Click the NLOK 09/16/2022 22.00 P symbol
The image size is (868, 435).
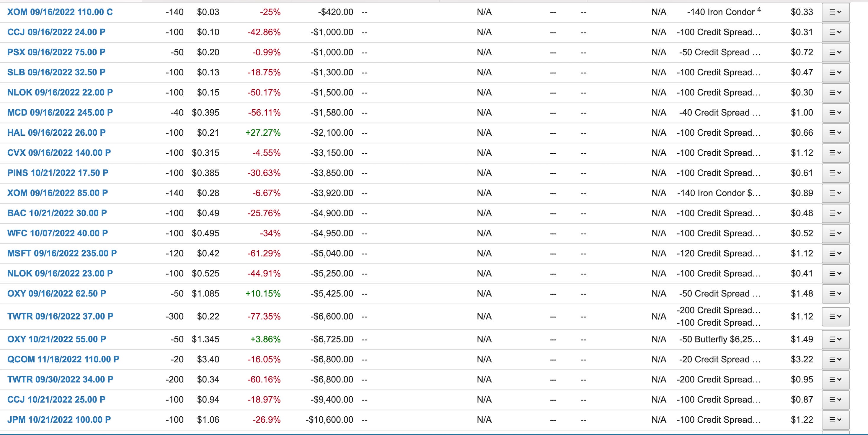60,92
